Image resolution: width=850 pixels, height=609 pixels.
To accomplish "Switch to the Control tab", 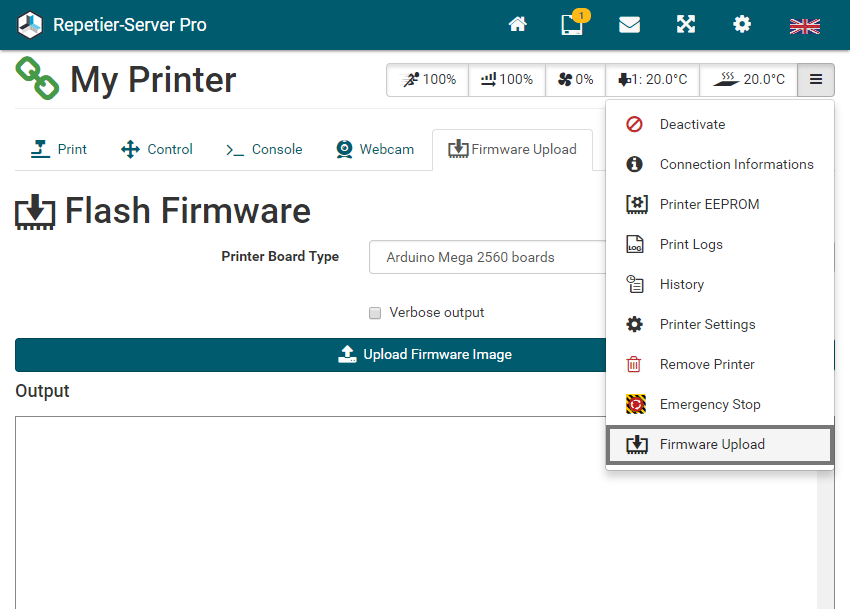I will click(x=157, y=149).
